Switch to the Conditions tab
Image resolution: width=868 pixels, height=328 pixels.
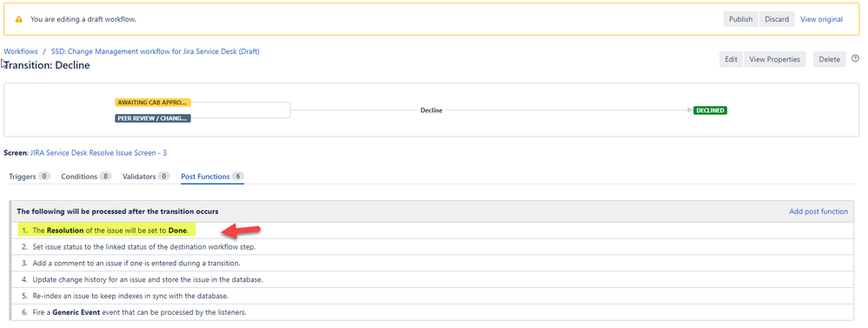[86, 177]
